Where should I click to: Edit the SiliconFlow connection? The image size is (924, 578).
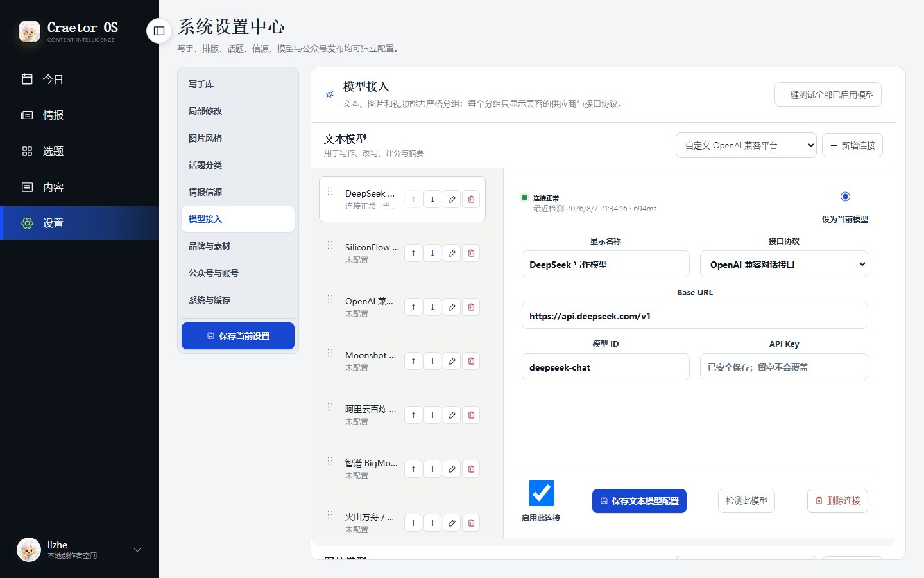coord(452,253)
